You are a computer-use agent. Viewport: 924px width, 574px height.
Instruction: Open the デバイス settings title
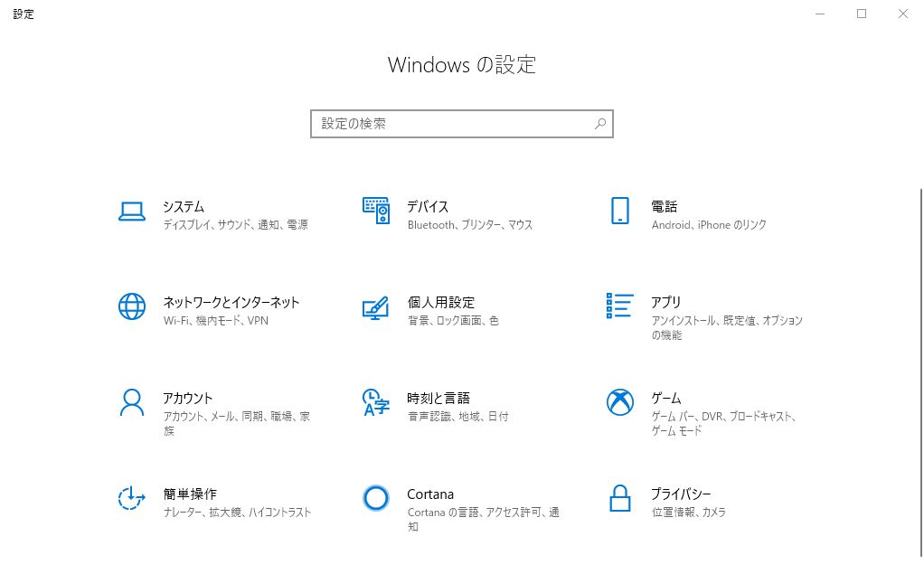tap(428, 207)
